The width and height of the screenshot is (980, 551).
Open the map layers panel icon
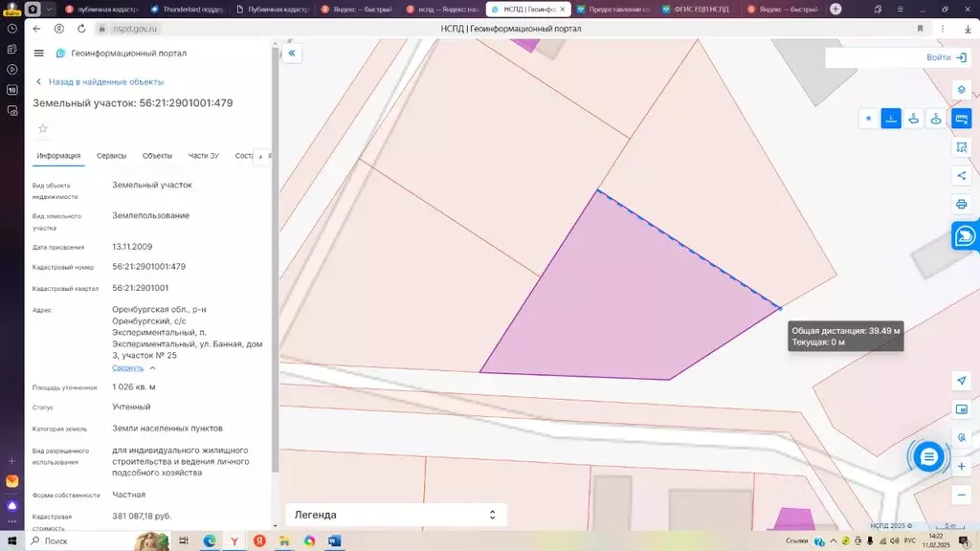pyautogui.click(x=961, y=90)
